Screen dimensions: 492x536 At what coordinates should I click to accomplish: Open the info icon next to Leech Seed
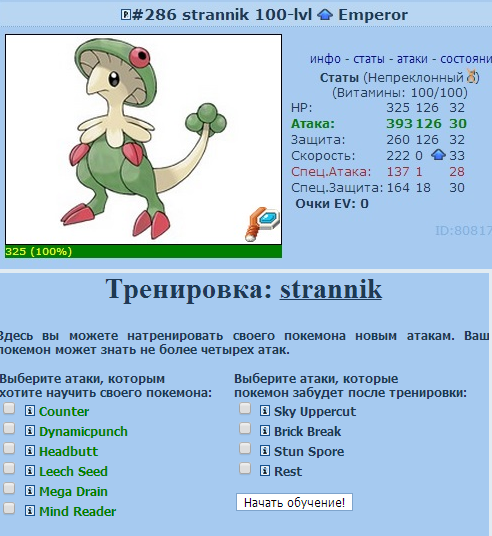(x=30, y=471)
